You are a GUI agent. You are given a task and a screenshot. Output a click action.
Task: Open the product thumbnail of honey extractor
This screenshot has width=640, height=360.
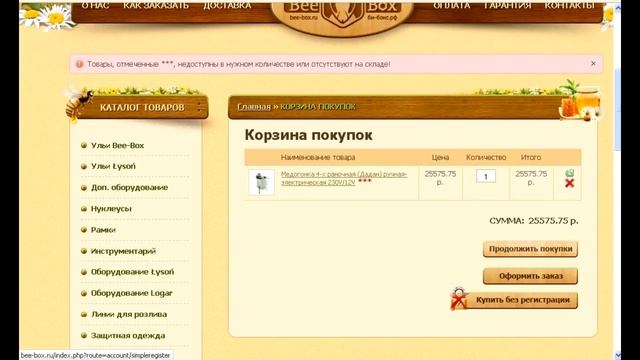click(x=261, y=182)
